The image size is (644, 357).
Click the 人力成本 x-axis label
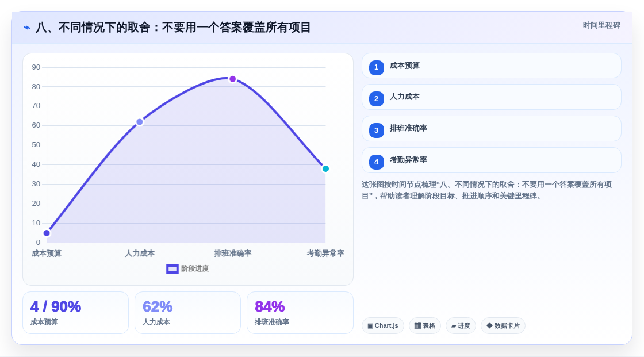140,254
